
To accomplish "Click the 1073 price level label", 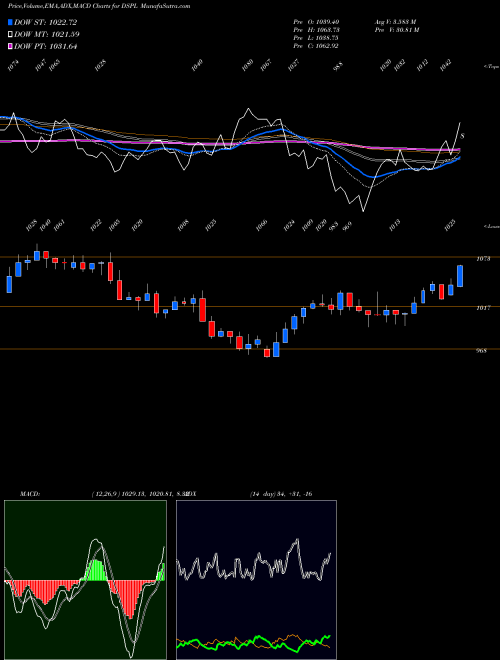I will (x=483, y=259).
